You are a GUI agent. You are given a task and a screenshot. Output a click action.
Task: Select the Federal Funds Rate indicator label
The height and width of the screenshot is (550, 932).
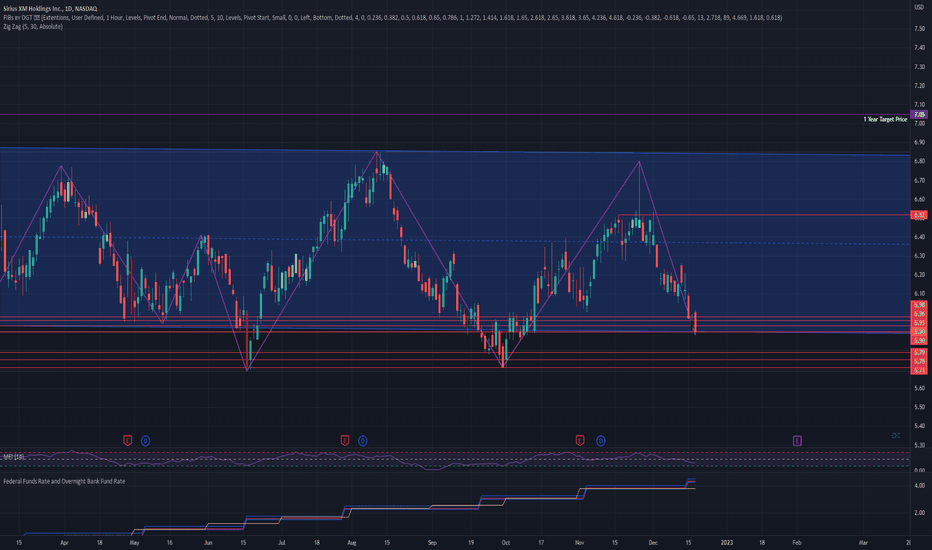(64, 481)
